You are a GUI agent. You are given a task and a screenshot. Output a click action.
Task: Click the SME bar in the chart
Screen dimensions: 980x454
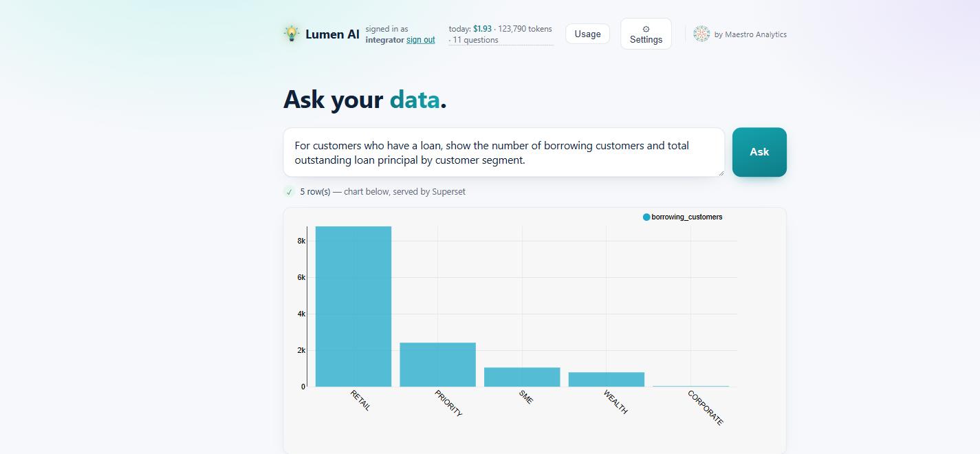[x=522, y=377]
